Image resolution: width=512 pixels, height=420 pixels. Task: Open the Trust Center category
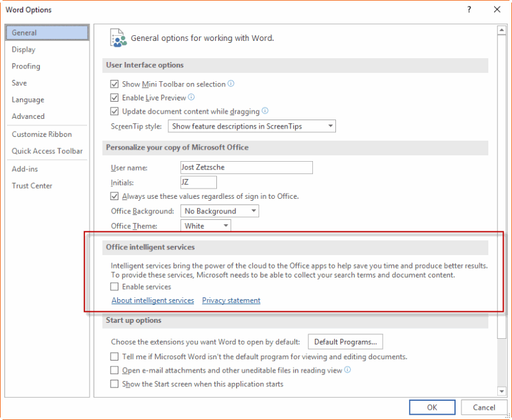32,185
